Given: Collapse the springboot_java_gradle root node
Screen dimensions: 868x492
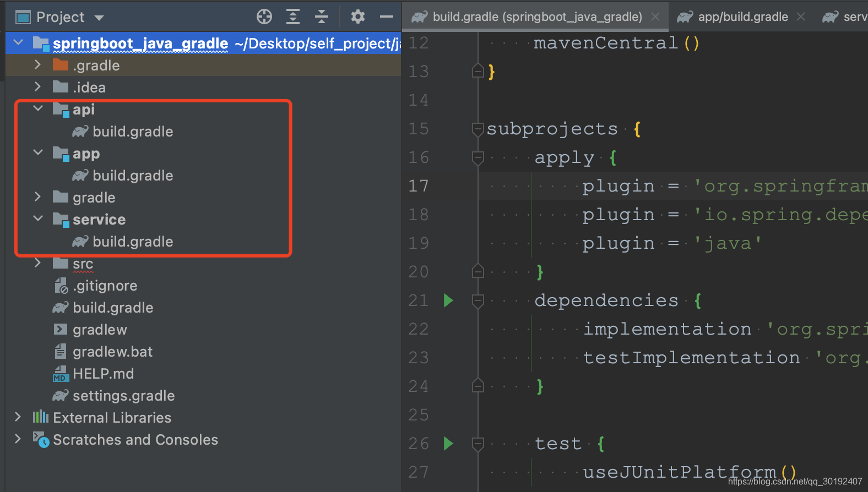Looking at the screenshot, I should pos(18,43).
